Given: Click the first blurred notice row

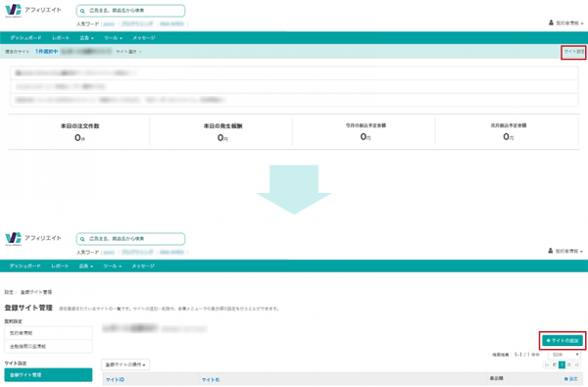Looking at the screenshot, I should click(x=294, y=73).
